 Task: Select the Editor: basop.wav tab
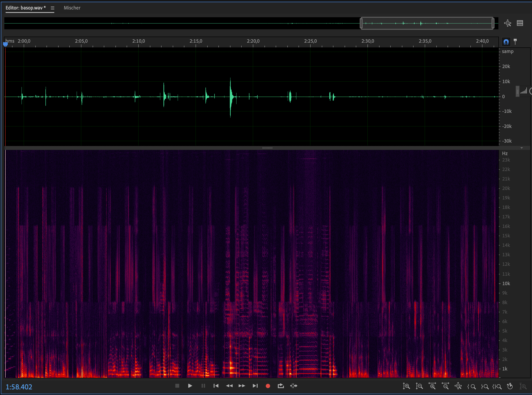tap(26, 8)
